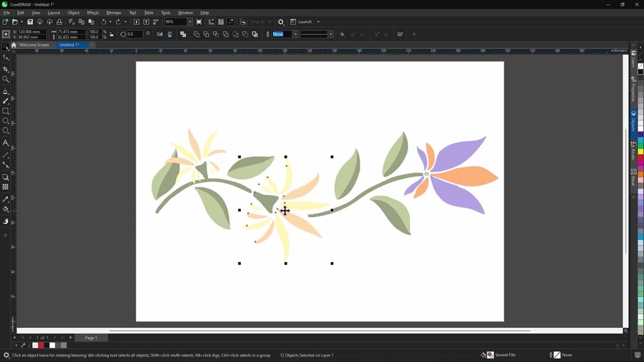This screenshot has height=362, width=644.
Task: Click the Full-screen preview icon
Action: (199, 22)
